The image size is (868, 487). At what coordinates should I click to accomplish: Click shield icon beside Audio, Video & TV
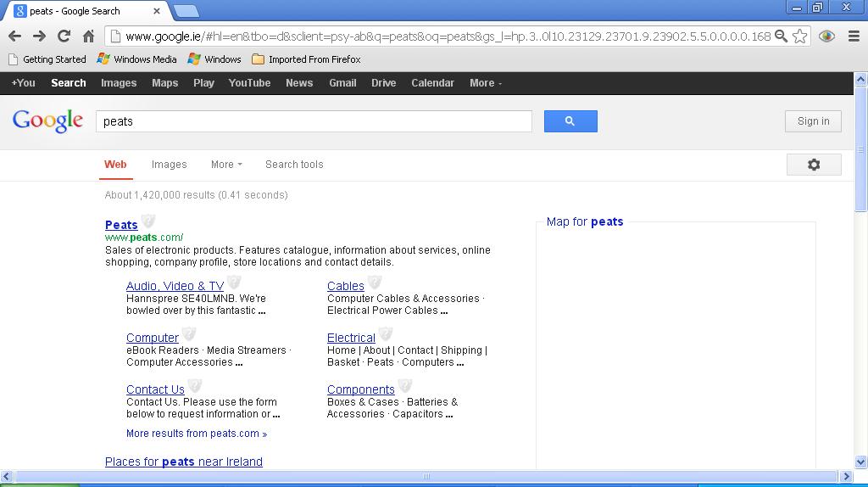[x=234, y=282]
